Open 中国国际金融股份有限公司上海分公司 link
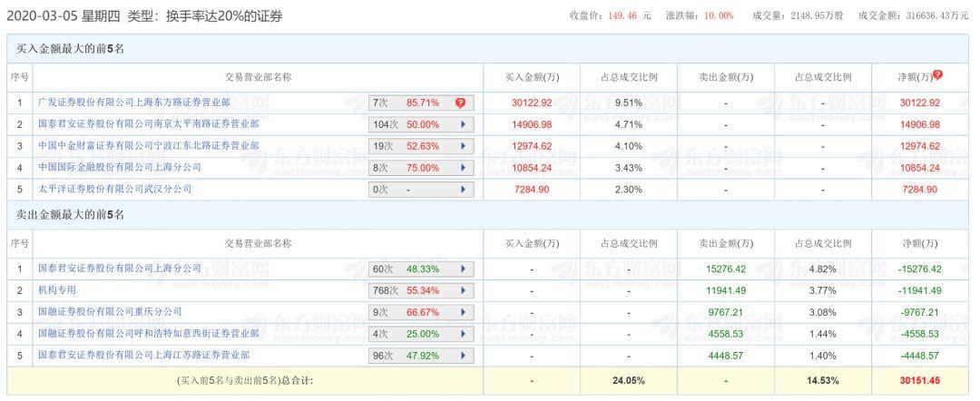The height and width of the screenshot is (401, 980). click(x=120, y=168)
